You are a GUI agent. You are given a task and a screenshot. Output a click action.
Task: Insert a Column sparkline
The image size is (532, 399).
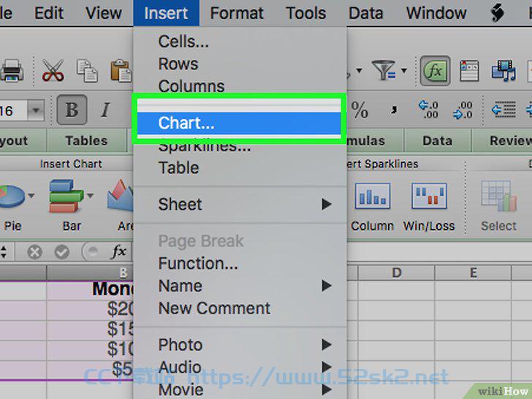tap(373, 196)
